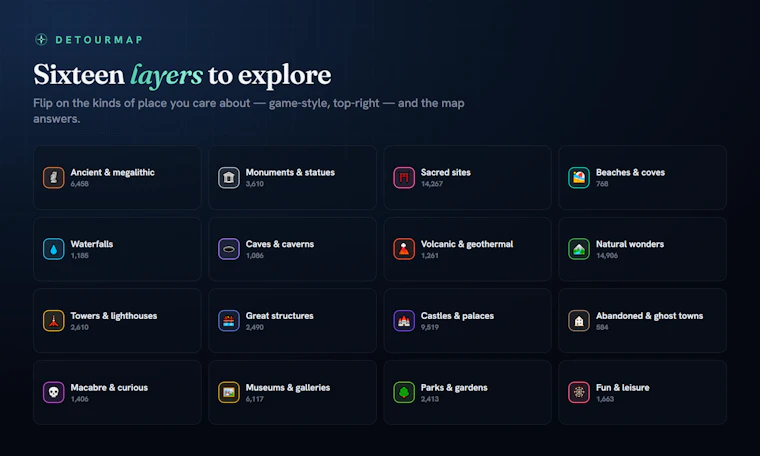760x456 pixels.
Task: Select the 'Great structures' label
Action: [x=279, y=316]
